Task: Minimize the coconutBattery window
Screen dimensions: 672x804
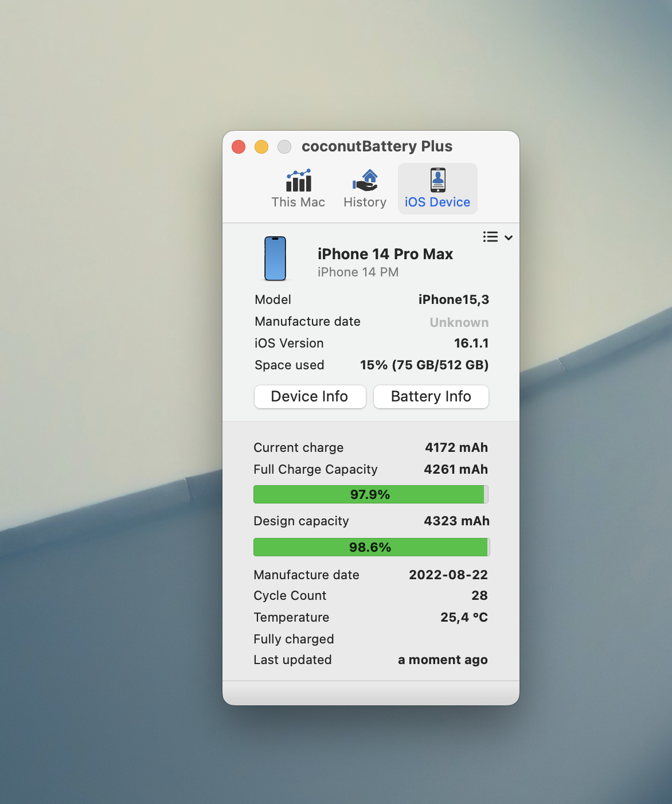Action: tap(261, 147)
